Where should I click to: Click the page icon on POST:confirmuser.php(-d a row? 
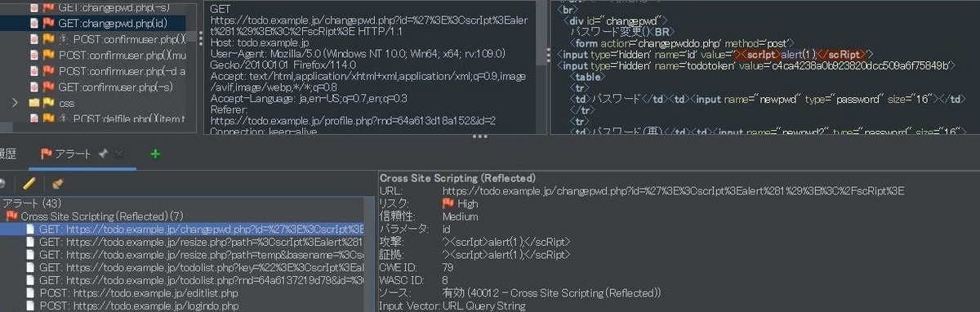click(34, 72)
